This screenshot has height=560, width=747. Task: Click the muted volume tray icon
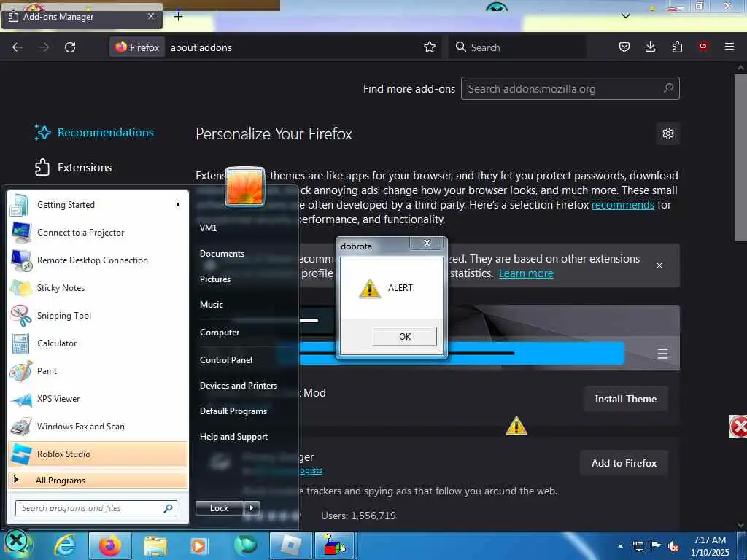[x=673, y=546]
